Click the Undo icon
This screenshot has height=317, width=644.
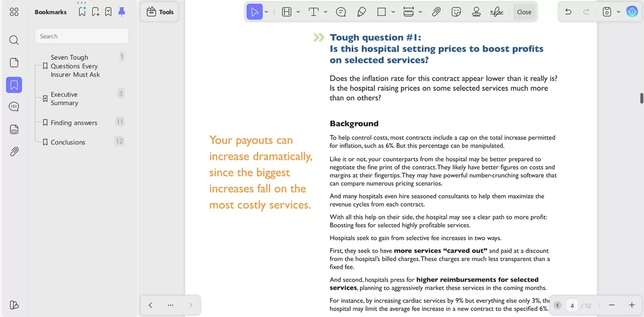[568, 11]
